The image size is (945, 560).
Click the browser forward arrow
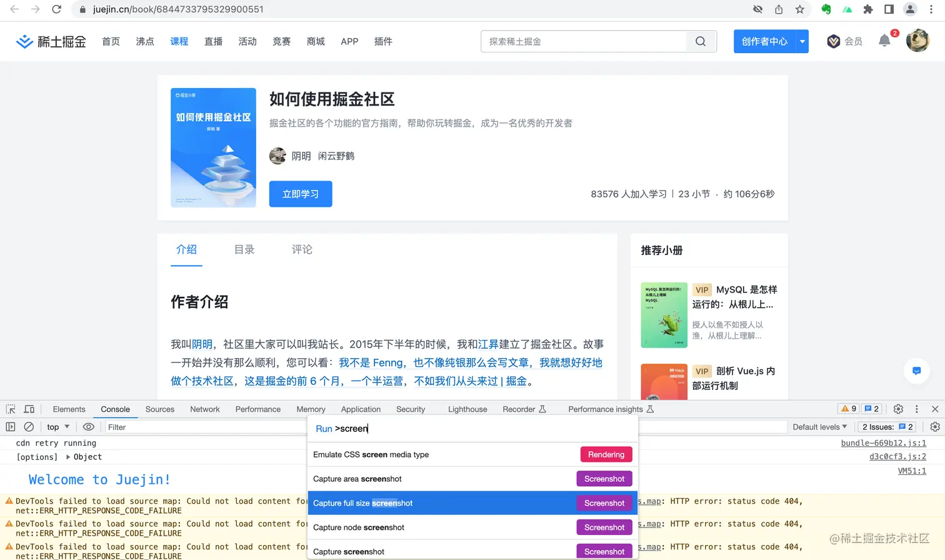coord(36,9)
